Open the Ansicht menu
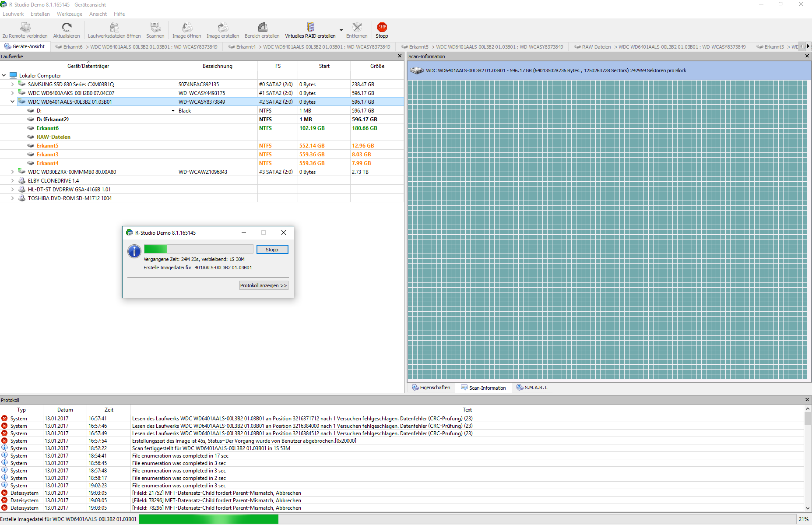Viewport: 812px width, 525px height. pyautogui.click(x=98, y=14)
